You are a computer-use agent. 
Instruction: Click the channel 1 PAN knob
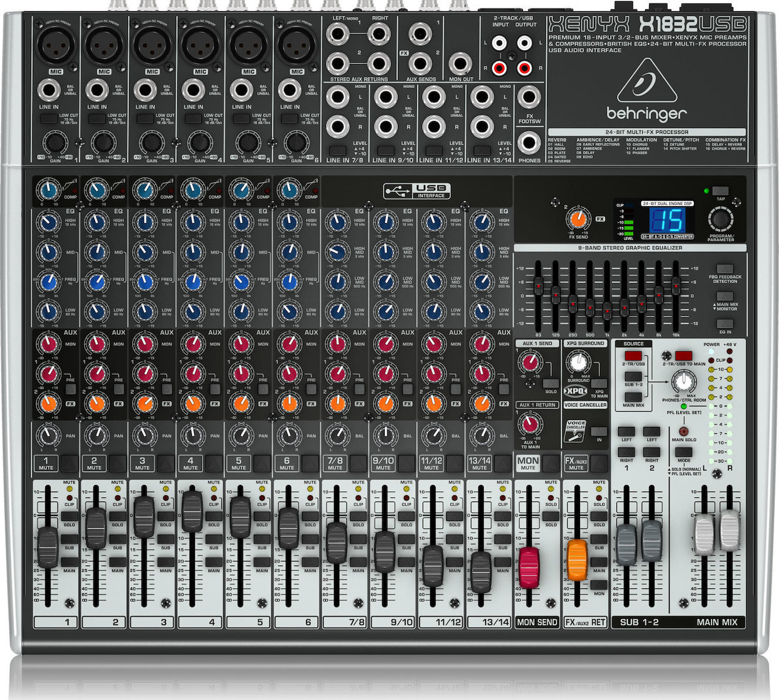coord(49,436)
